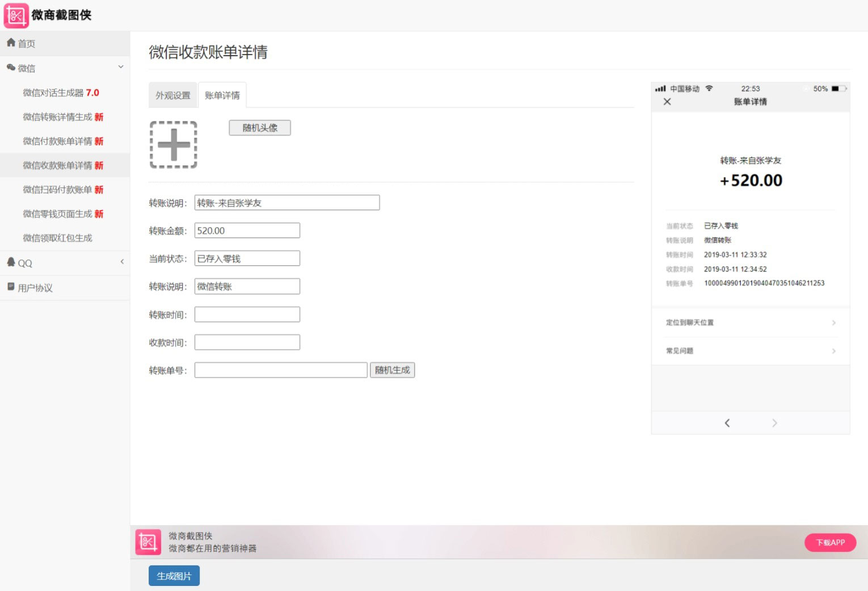Click the forward arrow in phone preview bottom
This screenshot has height=591, width=868.
pyautogui.click(x=774, y=423)
